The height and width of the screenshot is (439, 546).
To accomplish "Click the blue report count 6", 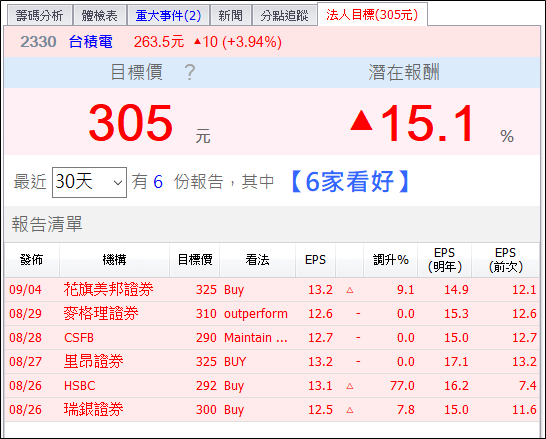I will pyautogui.click(x=158, y=182).
